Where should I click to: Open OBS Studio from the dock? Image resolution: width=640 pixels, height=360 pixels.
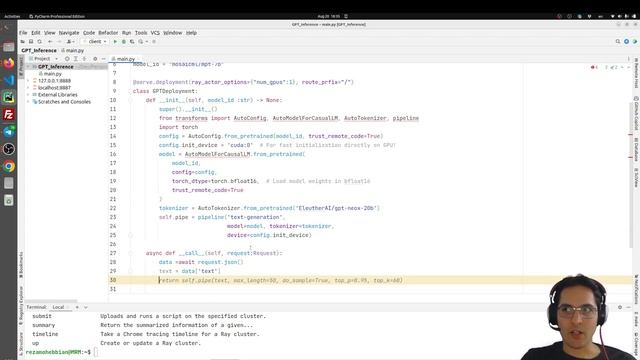click(9, 149)
